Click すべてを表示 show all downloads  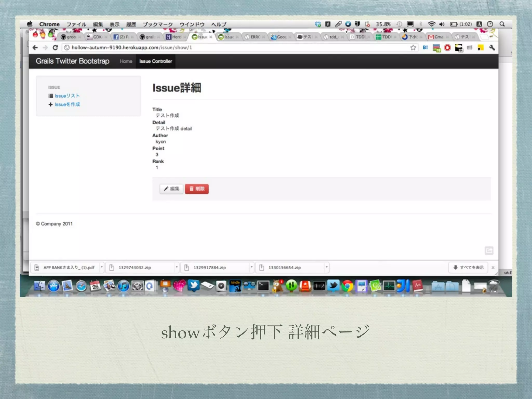click(468, 267)
